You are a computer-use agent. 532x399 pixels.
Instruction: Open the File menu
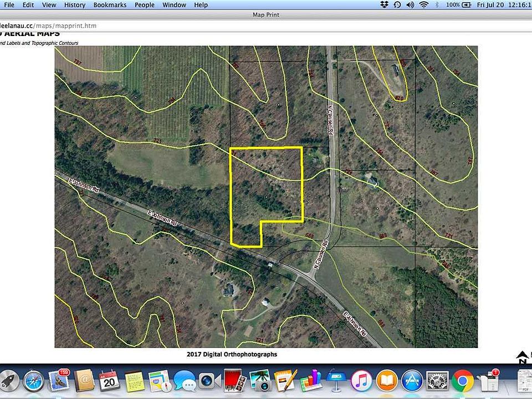coord(9,5)
